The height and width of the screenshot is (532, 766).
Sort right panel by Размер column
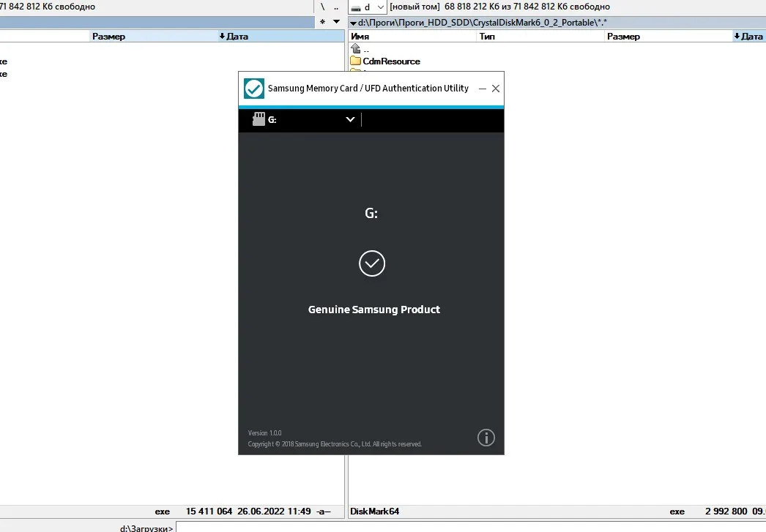click(x=669, y=36)
